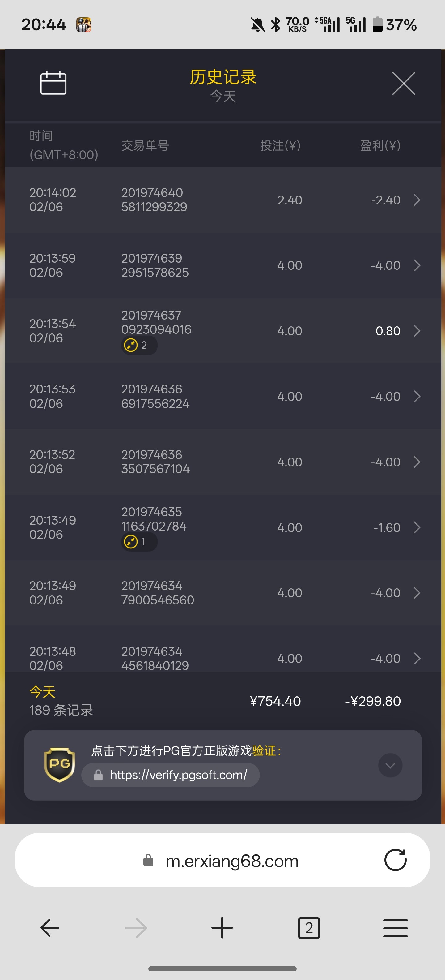
Task: Close the history records panel
Action: point(403,83)
